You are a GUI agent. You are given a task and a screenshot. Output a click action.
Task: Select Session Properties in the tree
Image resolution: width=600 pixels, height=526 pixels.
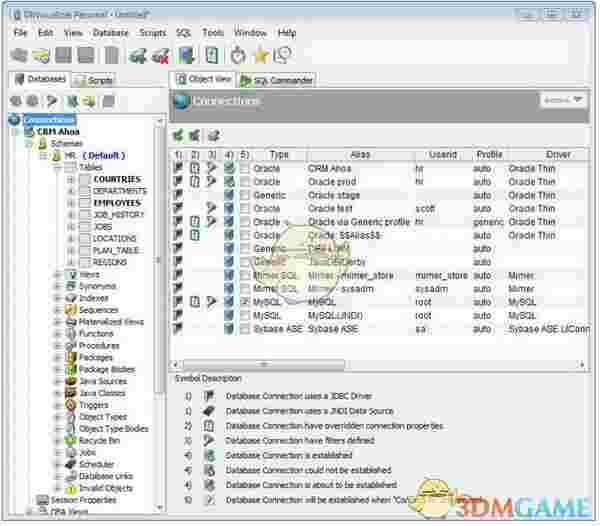[83, 500]
